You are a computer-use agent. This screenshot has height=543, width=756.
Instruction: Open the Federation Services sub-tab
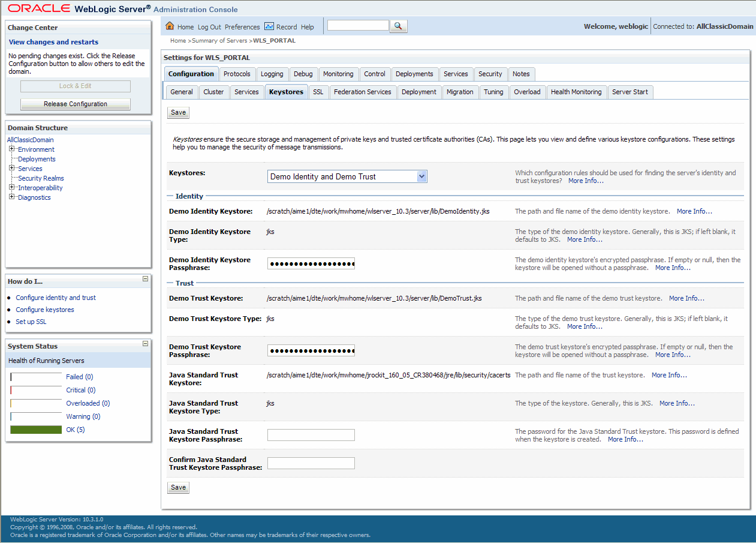pyautogui.click(x=363, y=92)
